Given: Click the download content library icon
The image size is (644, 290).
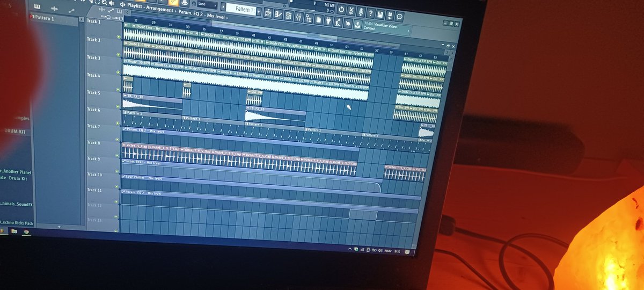Looking at the screenshot, I should (x=357, y=24).
